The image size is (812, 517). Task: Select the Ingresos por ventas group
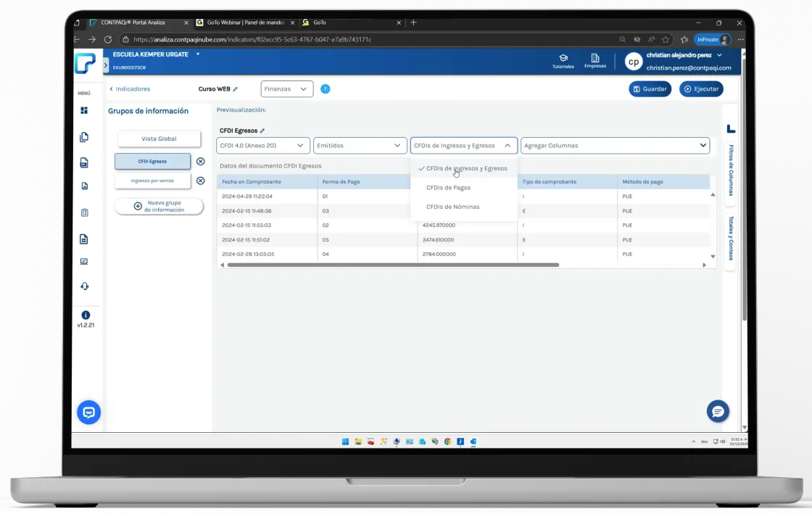click(152, 181)
